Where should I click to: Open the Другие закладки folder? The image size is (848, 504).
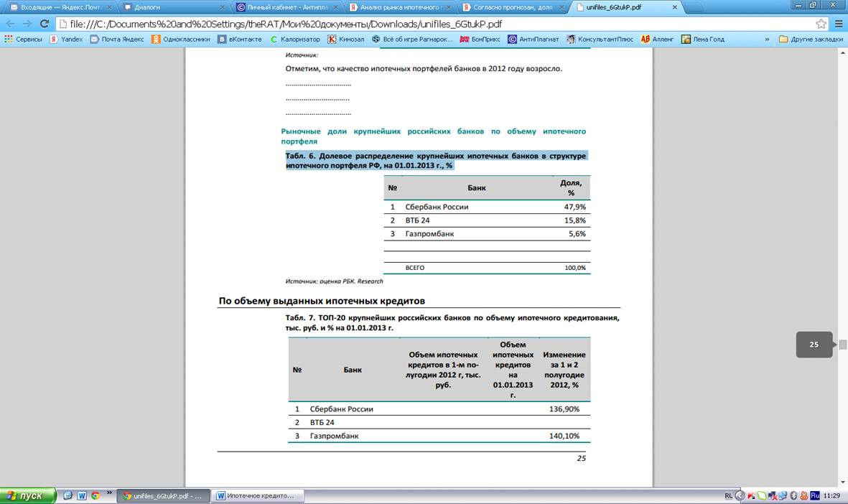[811, 39]
